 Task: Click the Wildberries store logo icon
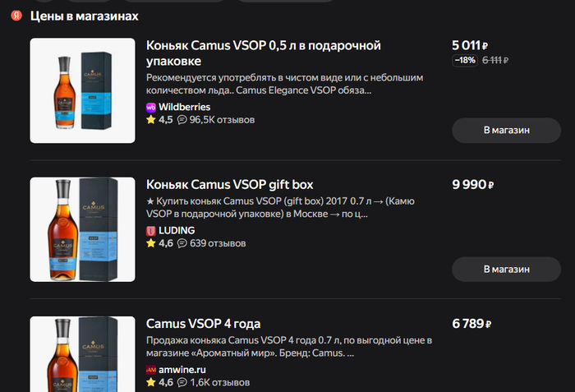151,107
